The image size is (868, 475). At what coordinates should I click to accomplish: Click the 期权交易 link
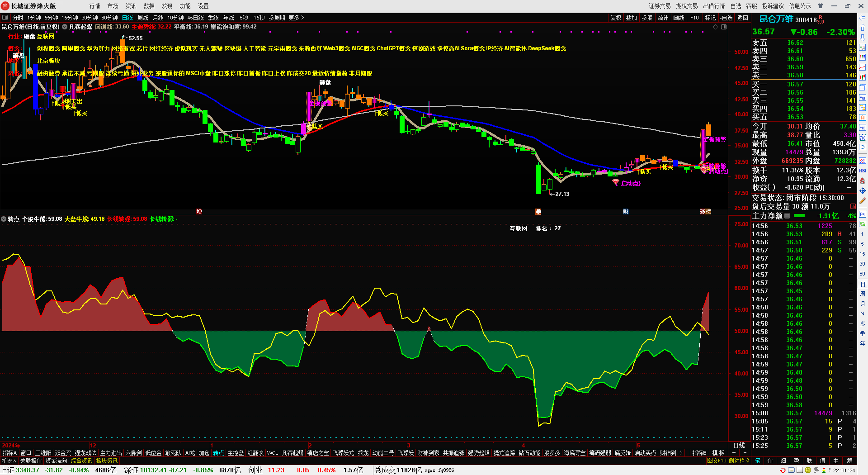(x=687, y=6)
